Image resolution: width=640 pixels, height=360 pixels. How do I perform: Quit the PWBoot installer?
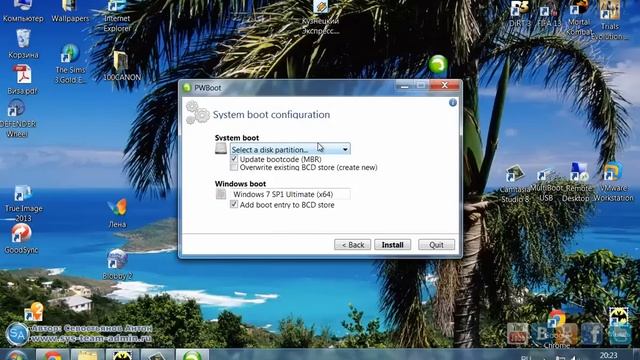pos(436,245)
